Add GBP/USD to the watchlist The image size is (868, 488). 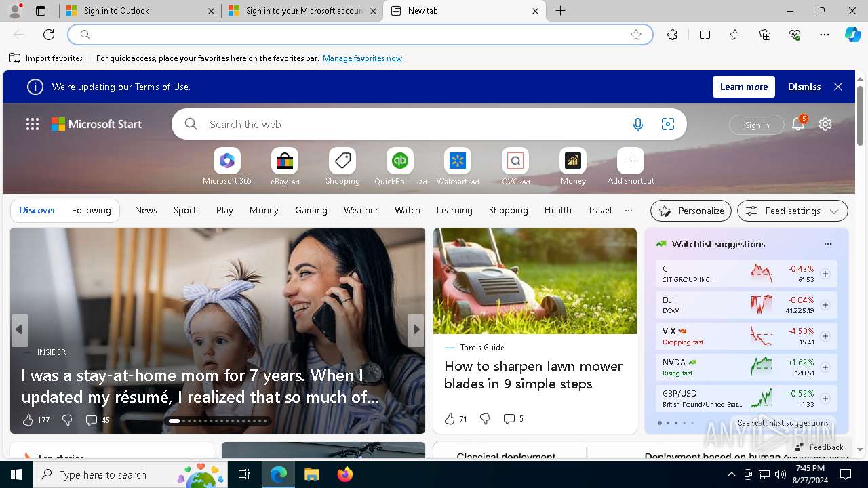[x=825, y=399]
